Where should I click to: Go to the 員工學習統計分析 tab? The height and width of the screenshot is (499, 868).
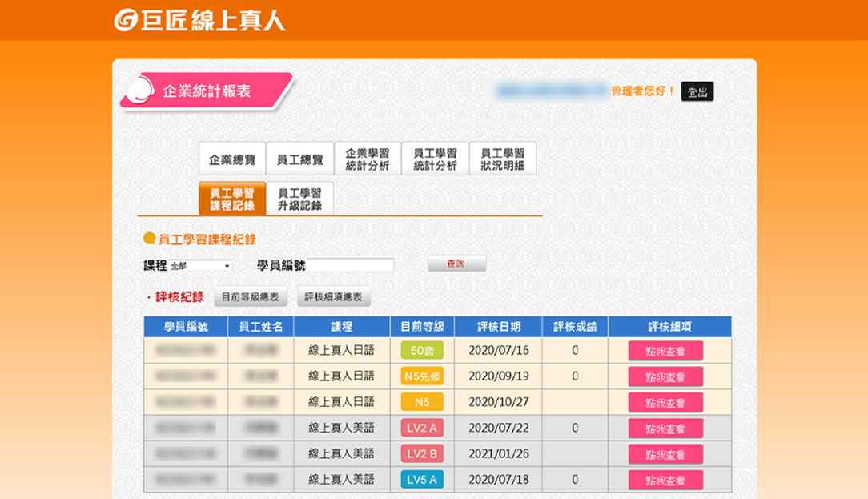tap(435, 159)
